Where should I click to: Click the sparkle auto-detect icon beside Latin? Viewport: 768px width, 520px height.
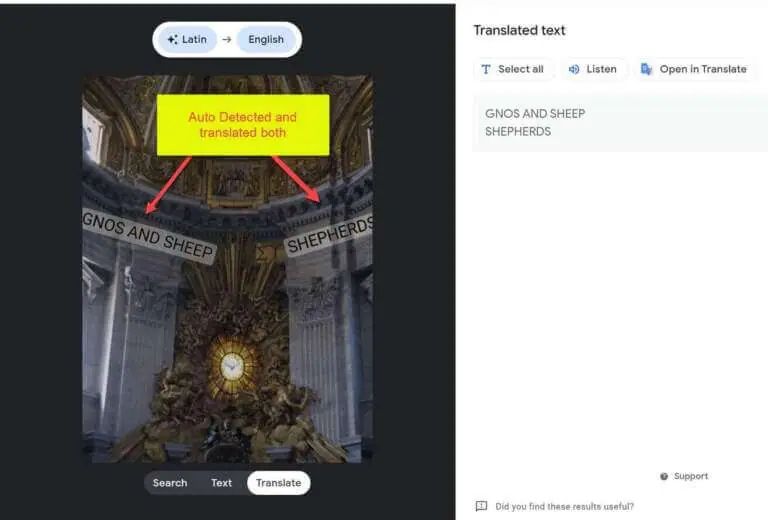[172, 40]
